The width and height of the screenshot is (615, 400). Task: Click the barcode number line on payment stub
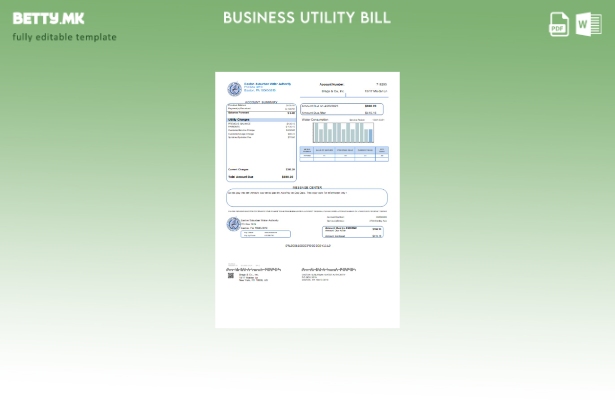(x=307, y=245)
